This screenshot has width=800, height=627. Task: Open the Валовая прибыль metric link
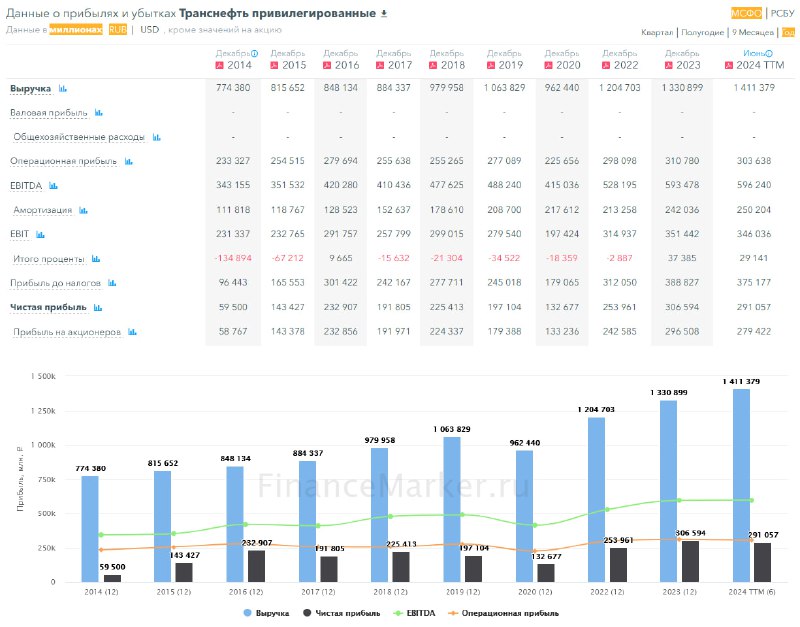point(48,113)
